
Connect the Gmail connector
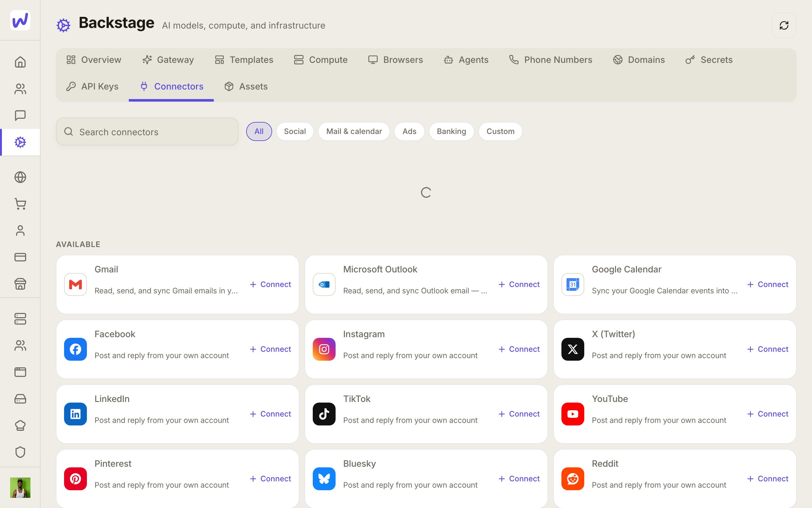tap(271, 284)
